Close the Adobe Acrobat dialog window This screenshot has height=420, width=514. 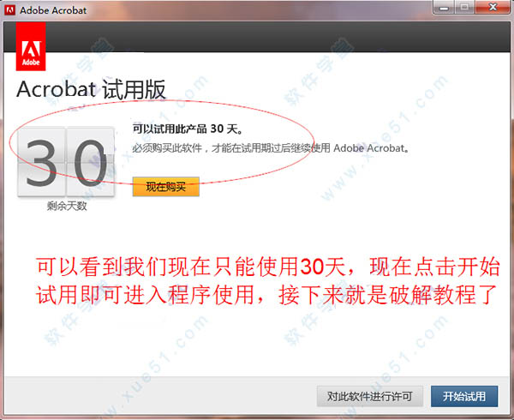click(493, 7)
